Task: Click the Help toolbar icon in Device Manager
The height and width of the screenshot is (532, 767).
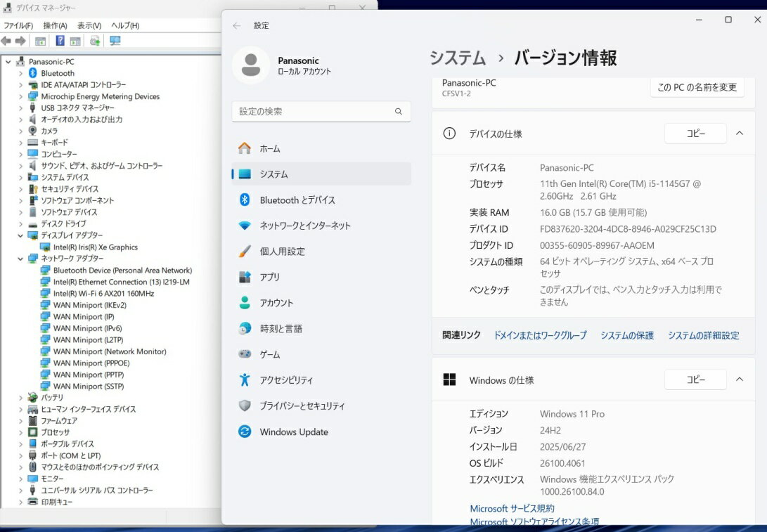Action: 60,41
